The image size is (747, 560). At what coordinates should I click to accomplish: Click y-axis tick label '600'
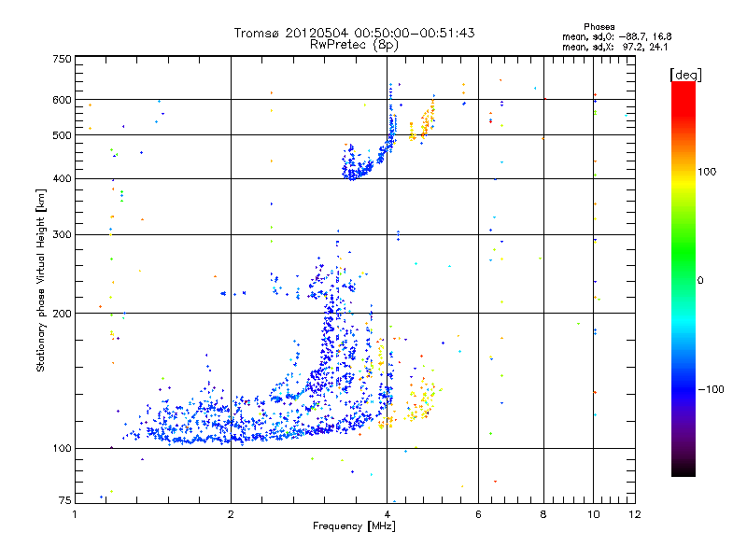63,100
